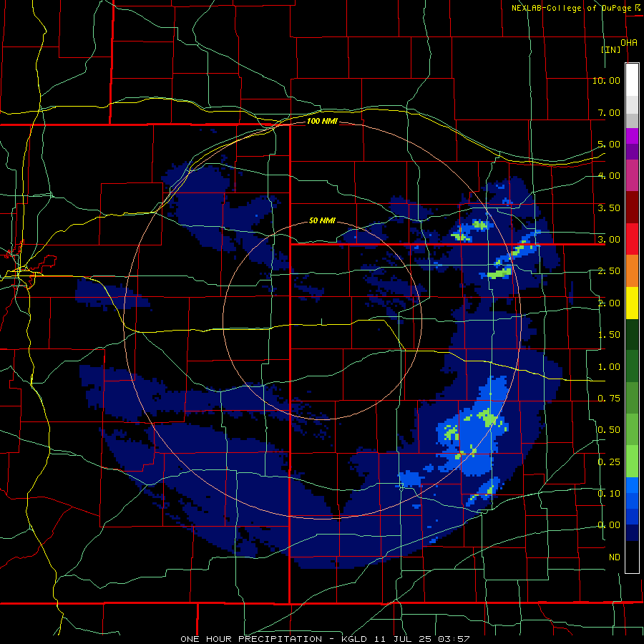The image size is (644, 644).
Task: Click the 3.00 legend value
Action: (609, 240)
